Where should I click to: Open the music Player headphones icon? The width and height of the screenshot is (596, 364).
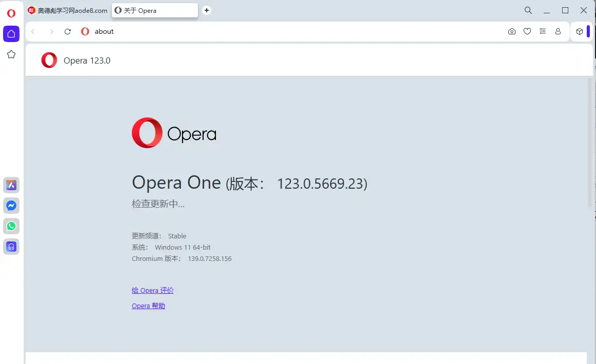[11, 247]
